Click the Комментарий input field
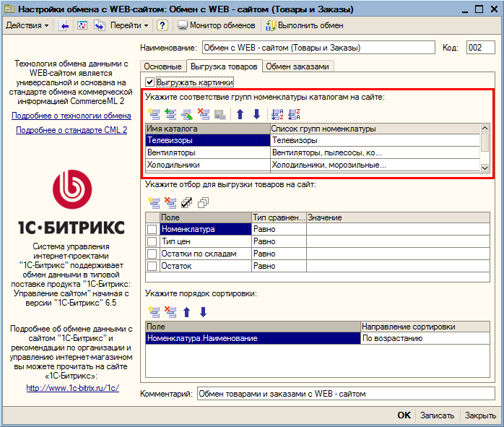Screen dimensions: 504x427 (346, 394)
